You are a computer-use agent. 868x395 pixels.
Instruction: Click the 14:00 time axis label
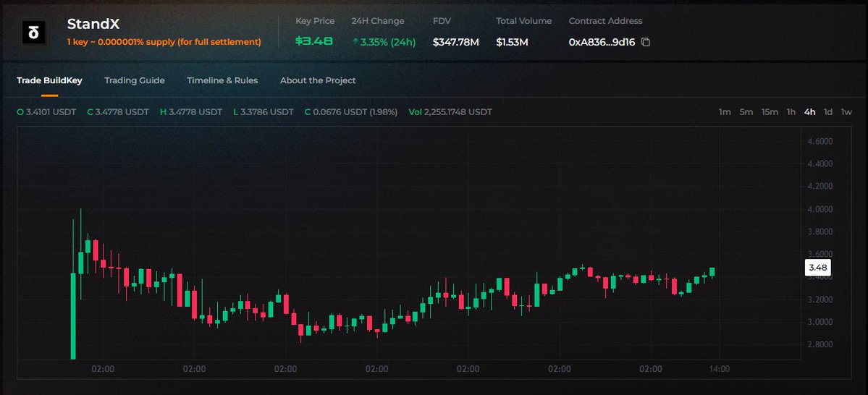pos(719,369)
